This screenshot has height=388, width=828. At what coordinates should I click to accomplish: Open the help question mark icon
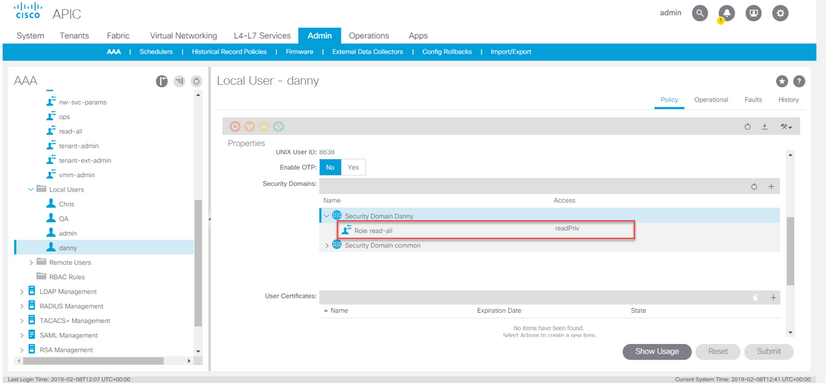point(799,81)
